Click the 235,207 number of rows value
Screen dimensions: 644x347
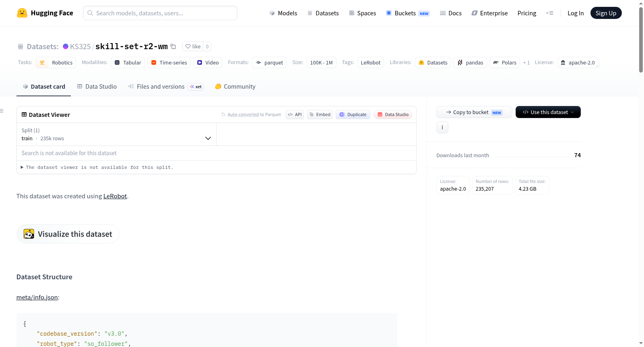point(485,189)
